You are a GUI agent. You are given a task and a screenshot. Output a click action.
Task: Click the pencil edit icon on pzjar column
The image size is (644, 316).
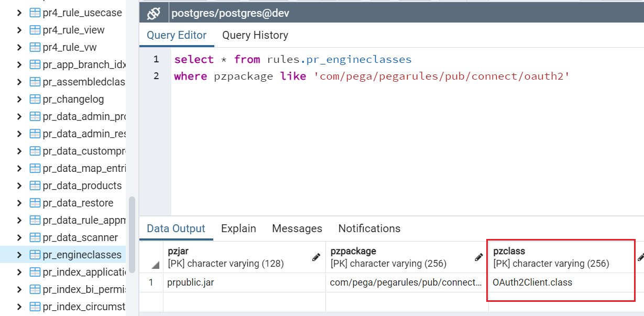point(316,257)
